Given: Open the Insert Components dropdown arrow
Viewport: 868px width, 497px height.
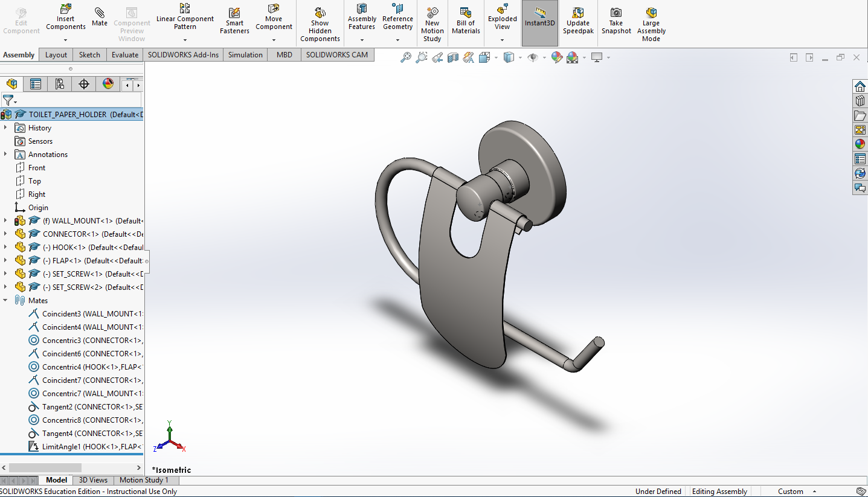Looking at the screenshot, I should pyautogui.click(x=66, y=40).
